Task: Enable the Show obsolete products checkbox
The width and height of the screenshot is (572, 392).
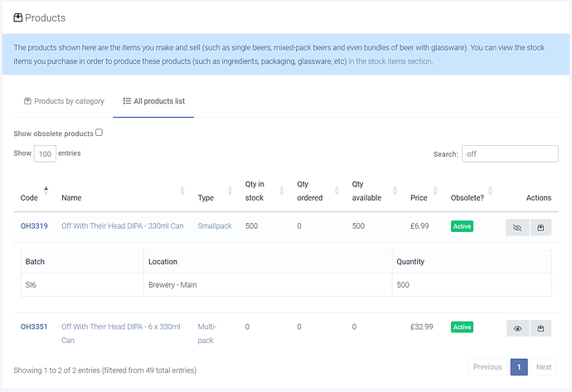Action: pyautogui.click(x=99, y=133)
